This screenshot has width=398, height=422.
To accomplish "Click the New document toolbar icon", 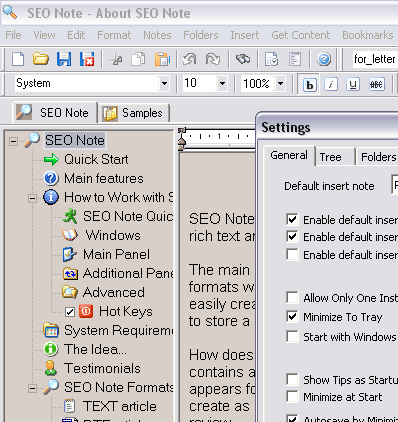I will coord(18,59).
